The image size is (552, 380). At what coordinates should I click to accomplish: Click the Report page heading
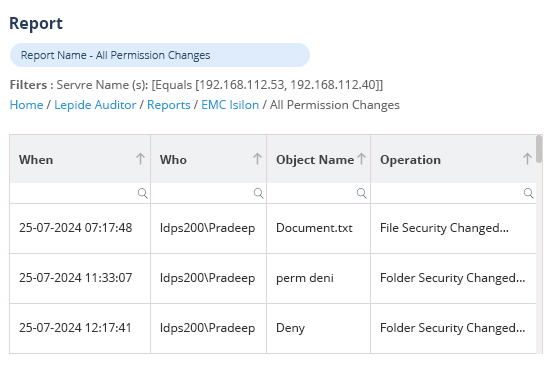(x=36, y=24)
